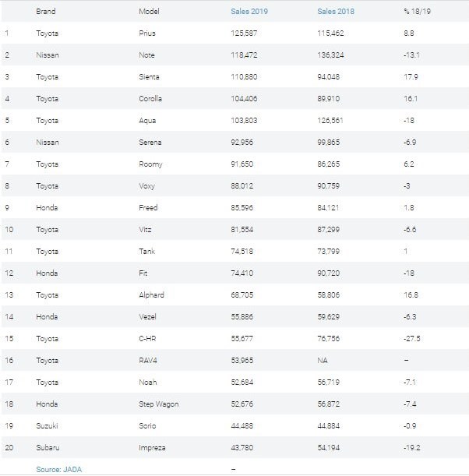Screen dimensions: 469x476
Task: Select the Alphard model name
Action: point(151,295)
